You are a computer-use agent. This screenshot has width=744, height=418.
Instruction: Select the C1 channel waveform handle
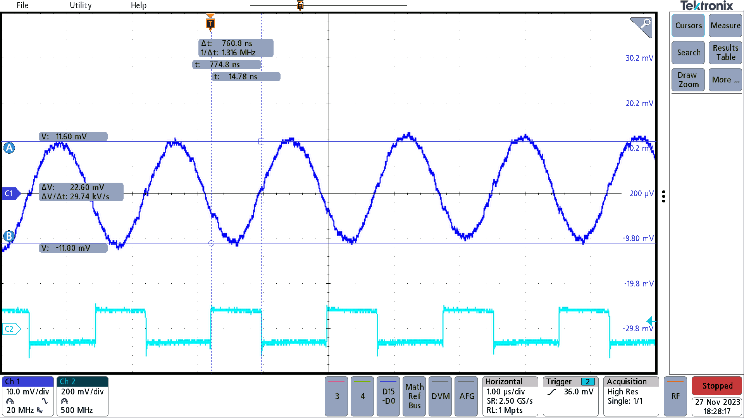[x=10, y=192]
